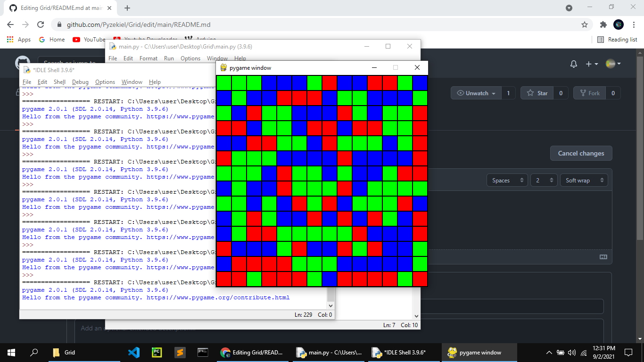This screenshot has height=362, width=644.
Task: Open a new Chrome tab
Action: (x=127, y=8)
